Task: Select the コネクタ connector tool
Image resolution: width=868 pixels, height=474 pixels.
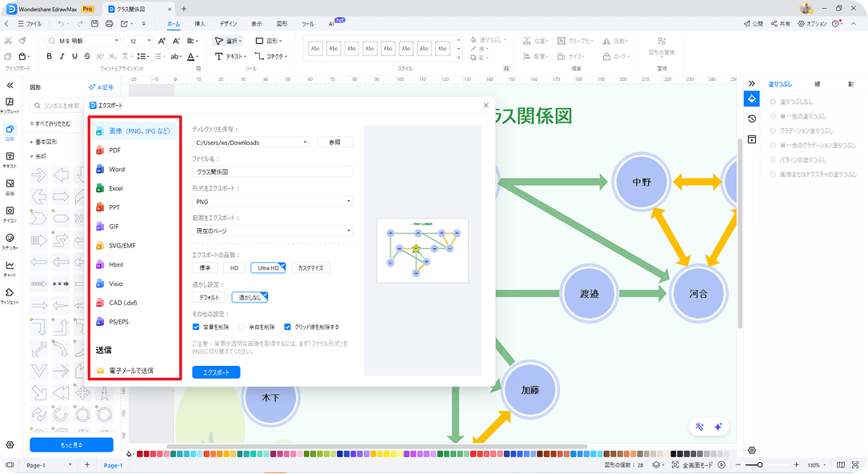Action: tap(270, 57)
